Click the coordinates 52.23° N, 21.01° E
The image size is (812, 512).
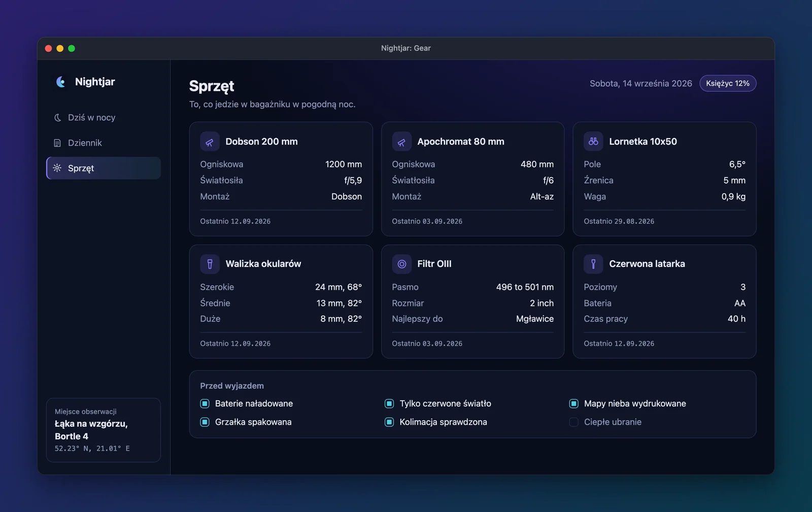coord(92,449)
